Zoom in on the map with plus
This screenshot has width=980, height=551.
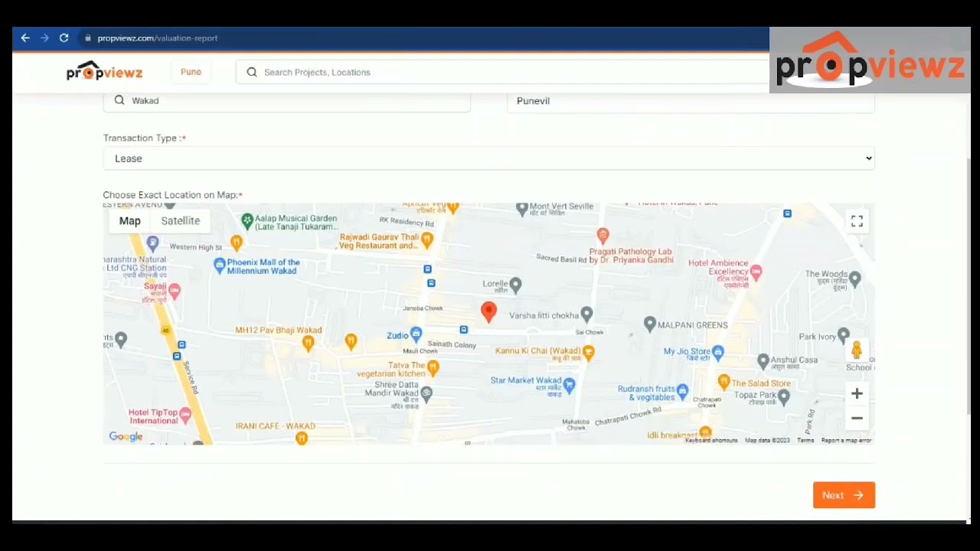click(857, 393)
